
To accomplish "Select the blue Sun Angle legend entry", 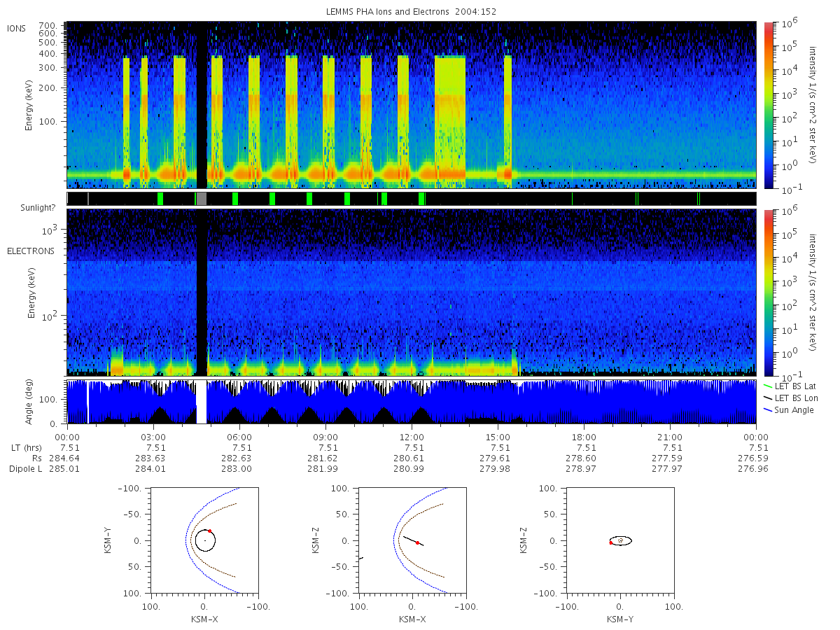I will [790, 409].
